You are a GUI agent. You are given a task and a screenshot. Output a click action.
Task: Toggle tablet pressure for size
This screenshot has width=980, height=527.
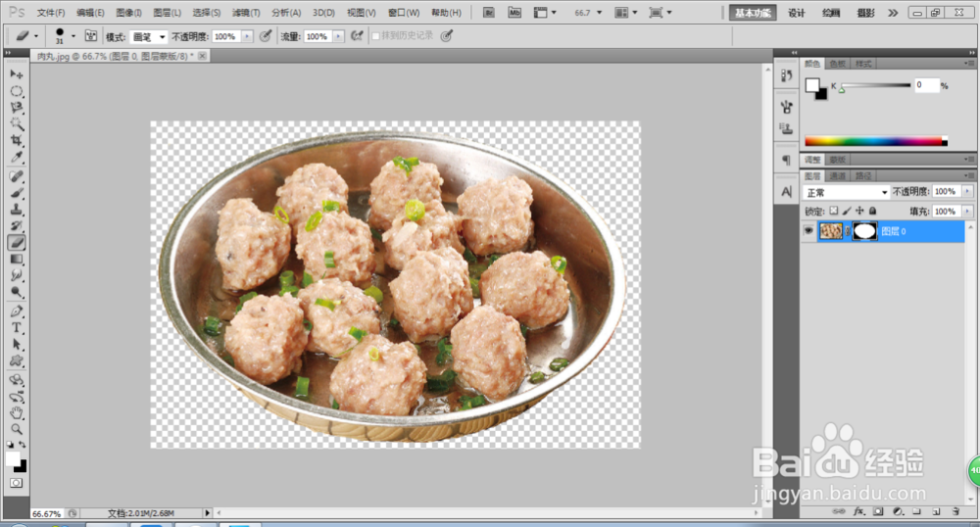[446, 36]
